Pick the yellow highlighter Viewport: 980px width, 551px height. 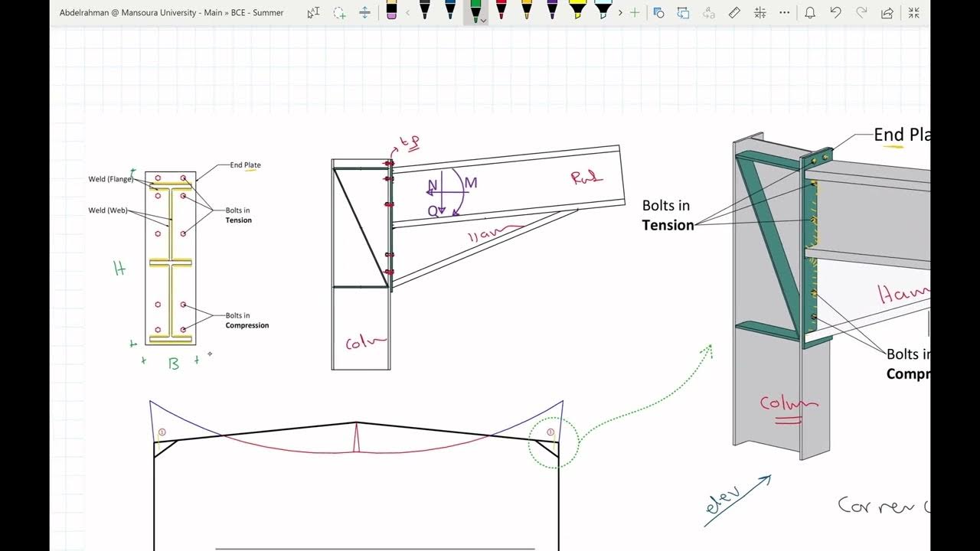(x=577, y=10)
